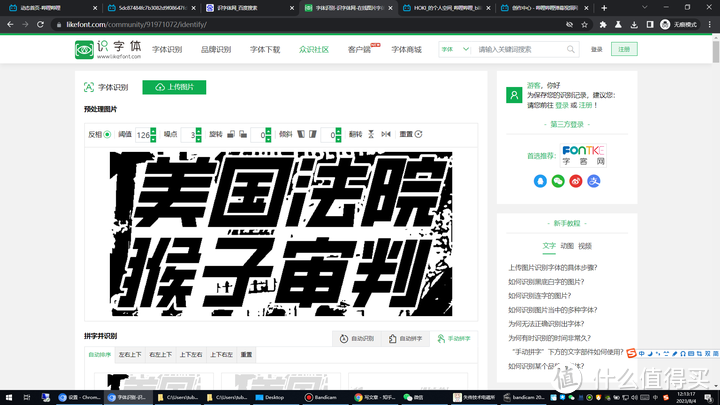Click the 注册 register button in header
This screenshot has height=405, width=720.
[624, 49]
